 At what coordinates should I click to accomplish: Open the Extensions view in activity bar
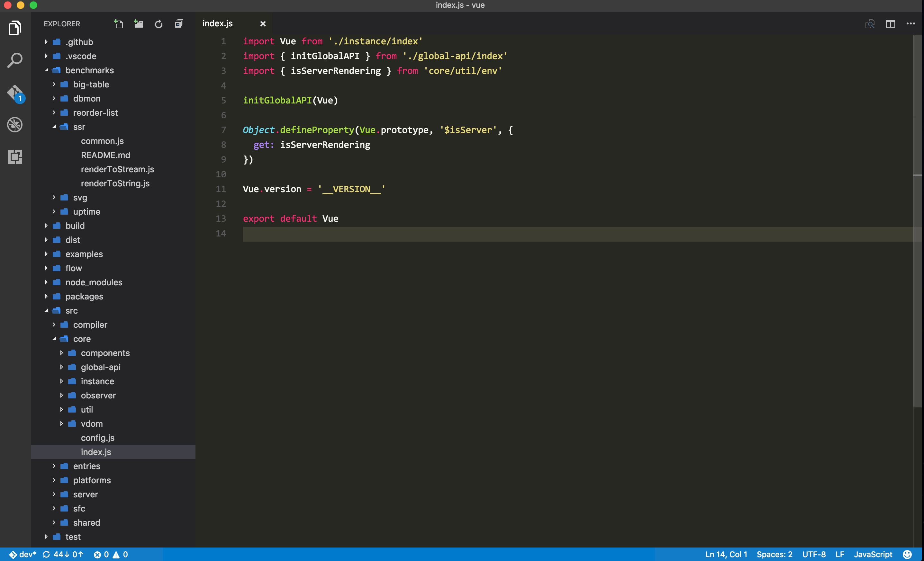15,157
